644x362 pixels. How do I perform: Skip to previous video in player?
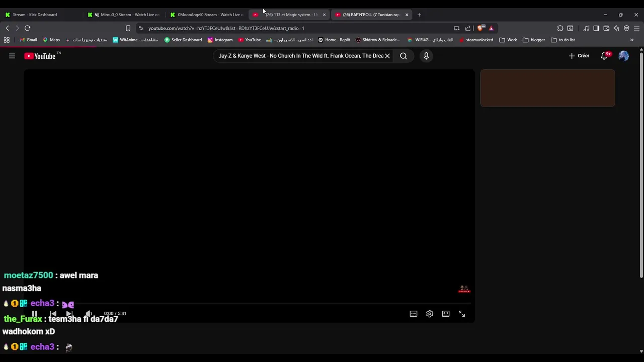tap(53, 314)
